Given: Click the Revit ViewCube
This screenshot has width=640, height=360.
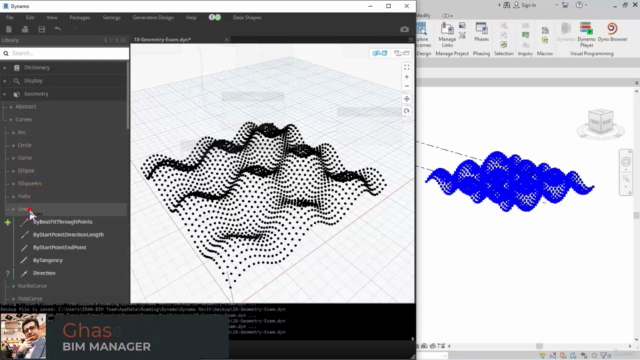Looking at the screenshot, I should tap(600, 122).
